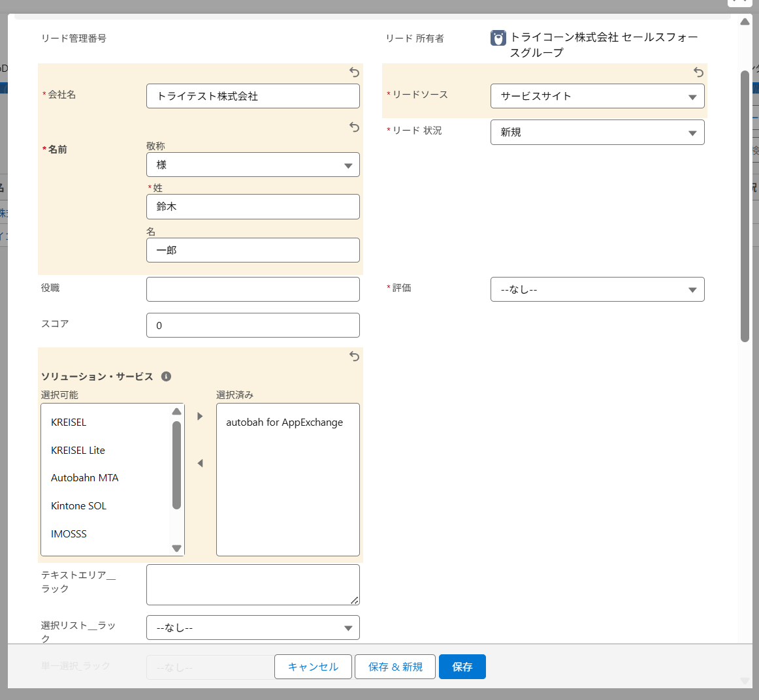Open the 敬称 dropdown
The image size is (759, 700).
point(253,165)
